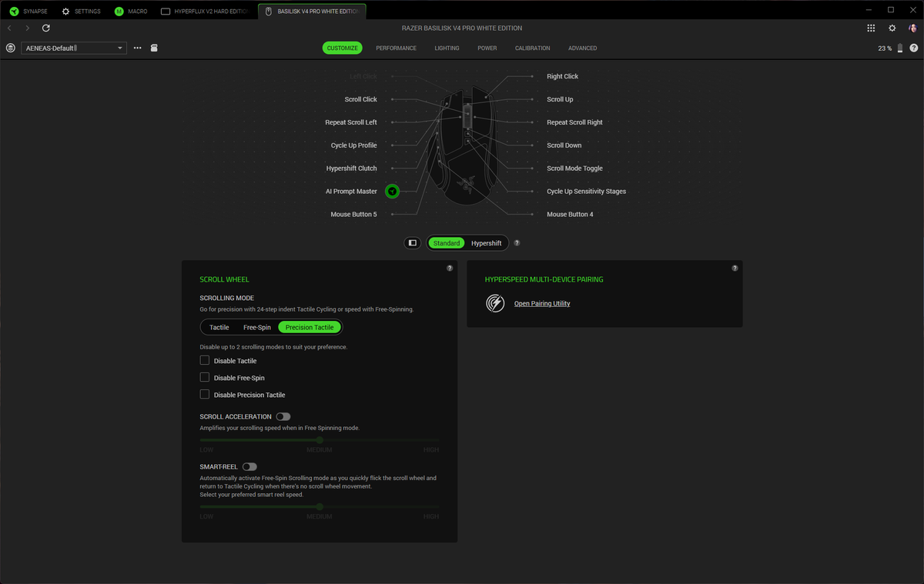Click the refresh icon
The image size is (924, 584).
pos(46,28)
